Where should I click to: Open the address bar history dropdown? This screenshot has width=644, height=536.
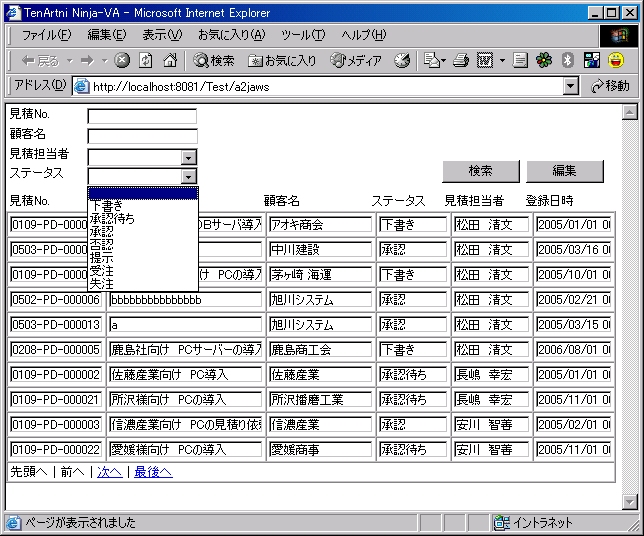tap(571, 86)
